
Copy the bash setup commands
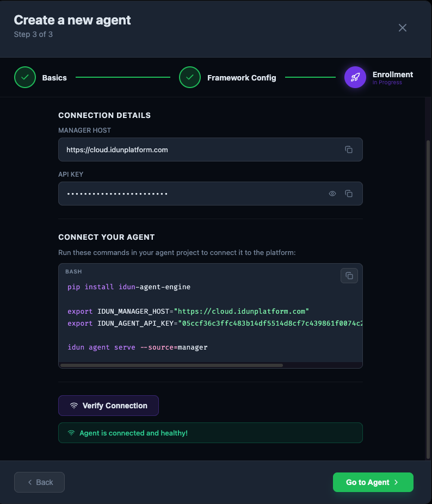349,276
